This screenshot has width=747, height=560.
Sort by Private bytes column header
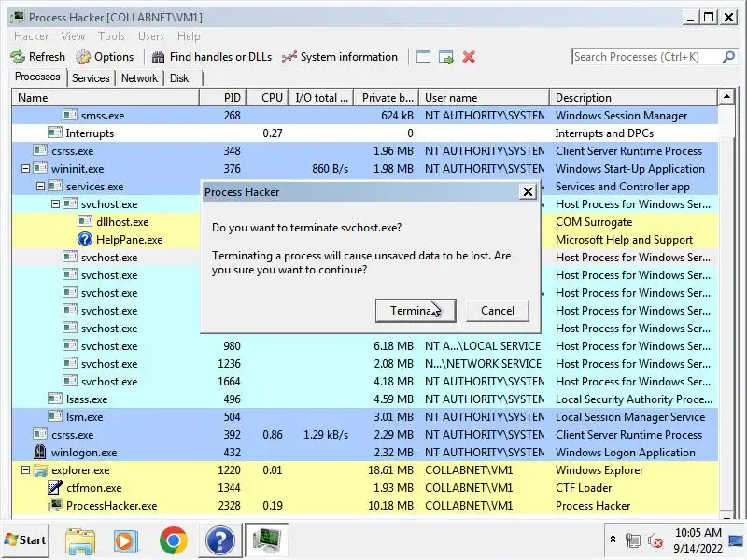pyautogui.click(x=387, y=98)
